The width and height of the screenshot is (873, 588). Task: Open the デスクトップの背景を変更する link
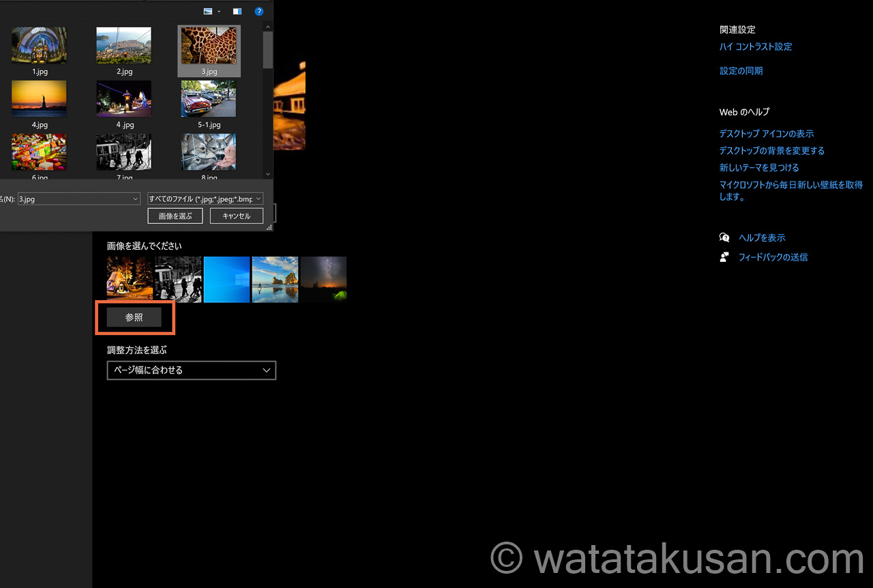point(772,151)
